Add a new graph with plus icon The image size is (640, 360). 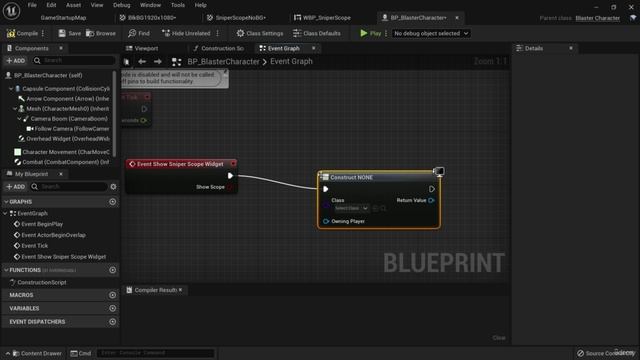[x=113, y=202]
